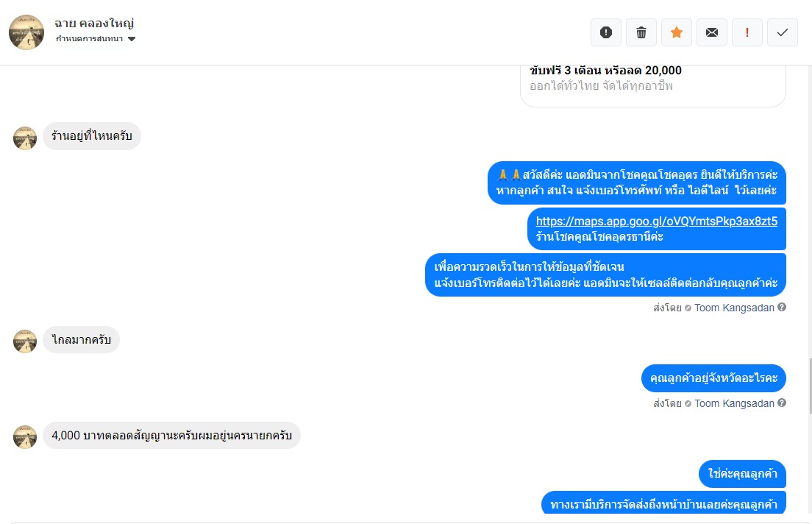This screenshot has width=812, height=524.
Task: Flag as priority with red exclamation icon
Action: click(x=747, y=32)
